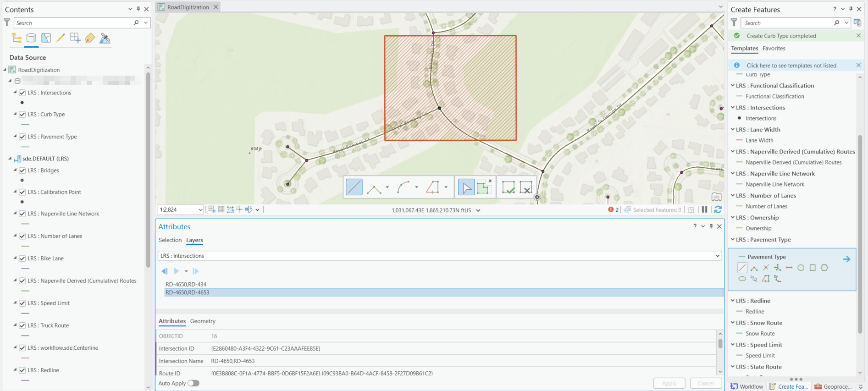Choose Freehand tool in Pavement Type template
The height and width of the screenshot is (391, 868).
coord(754,279)
